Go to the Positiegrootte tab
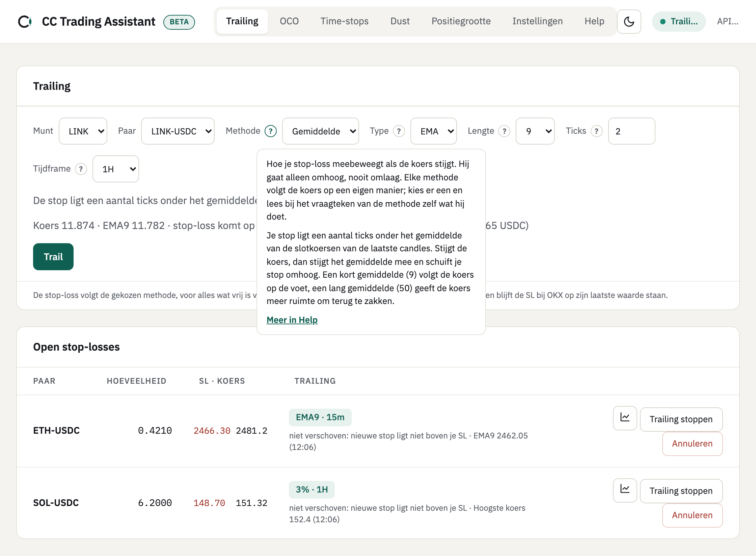This screenshot has height=556, width=756. (x=461, y=21)
